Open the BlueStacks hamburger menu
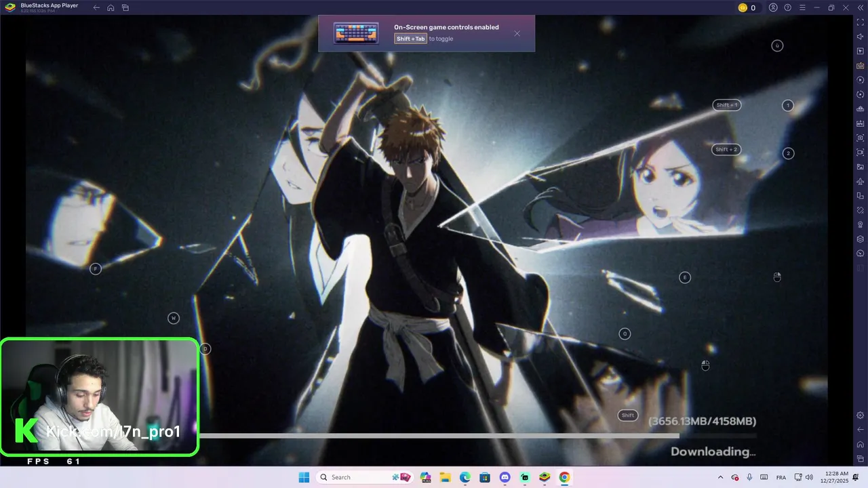 (x=802, y=7)
